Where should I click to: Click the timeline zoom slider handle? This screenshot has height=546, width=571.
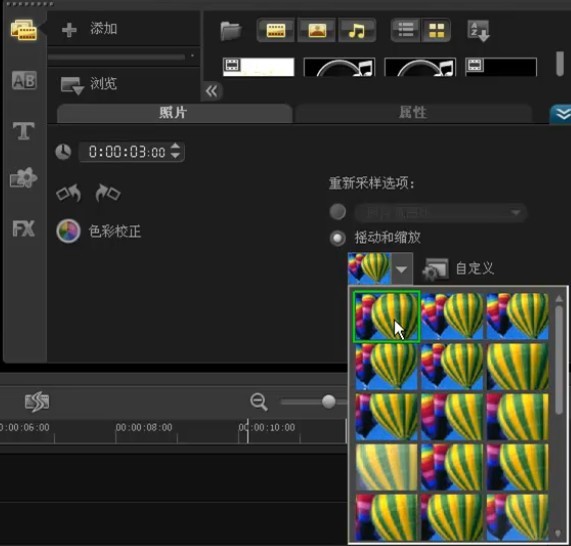point(329,402)
